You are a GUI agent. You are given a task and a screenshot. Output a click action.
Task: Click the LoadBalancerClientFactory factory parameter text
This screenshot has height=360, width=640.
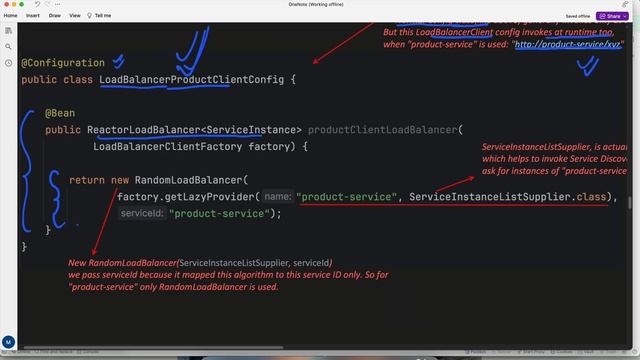191,147
